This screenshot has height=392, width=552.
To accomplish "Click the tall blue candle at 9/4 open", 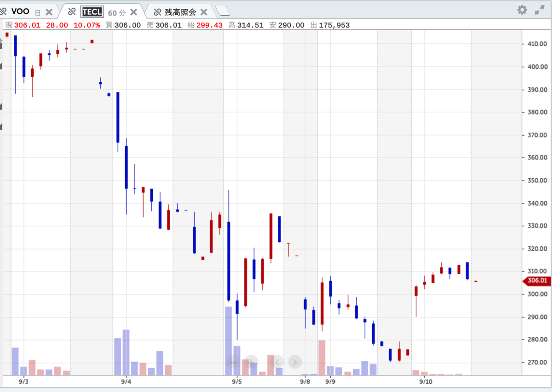I will pos(118,117).
